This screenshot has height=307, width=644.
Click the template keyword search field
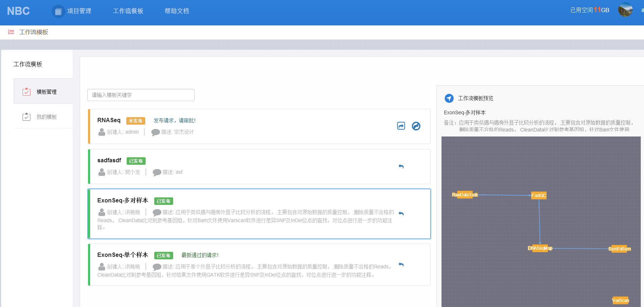pos(141,95)
